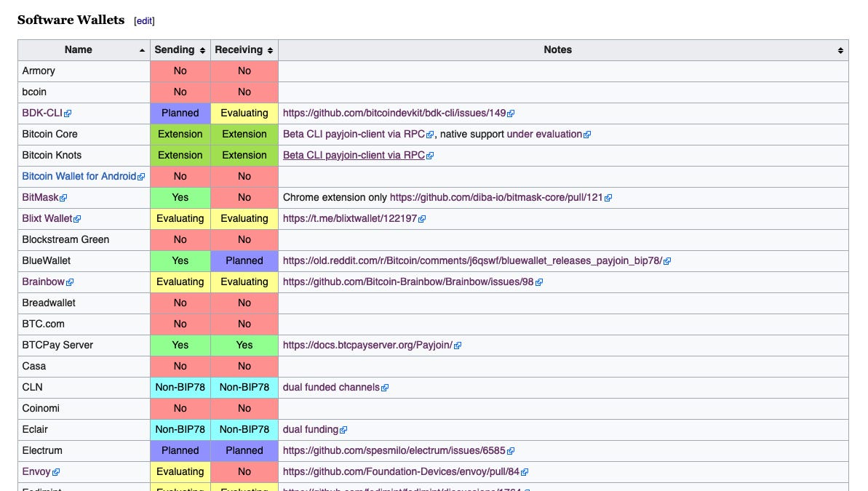This screenshot has height=491, width=868.
Task: Click external icon next to Brainbow
Action: 70,282
